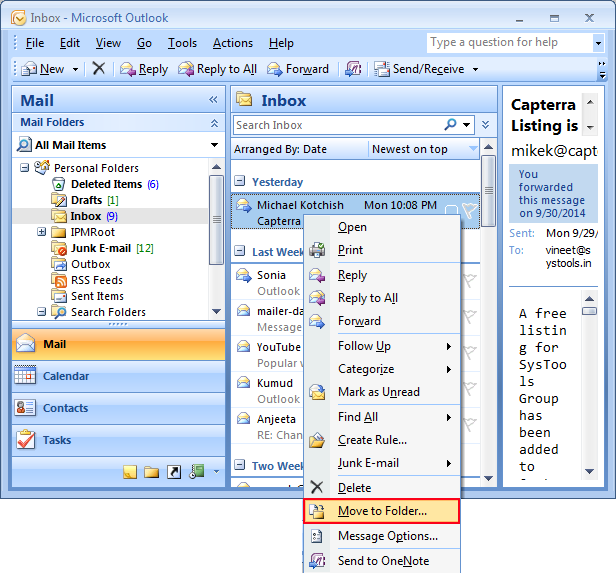
Task: Click Forward in the toolbar
Action: pos(298,69)
